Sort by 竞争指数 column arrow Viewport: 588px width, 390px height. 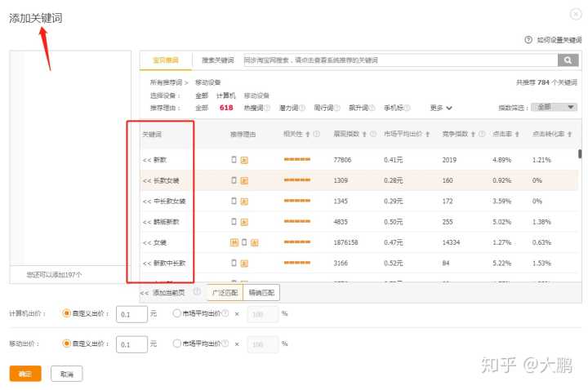(x=473, y=134)
